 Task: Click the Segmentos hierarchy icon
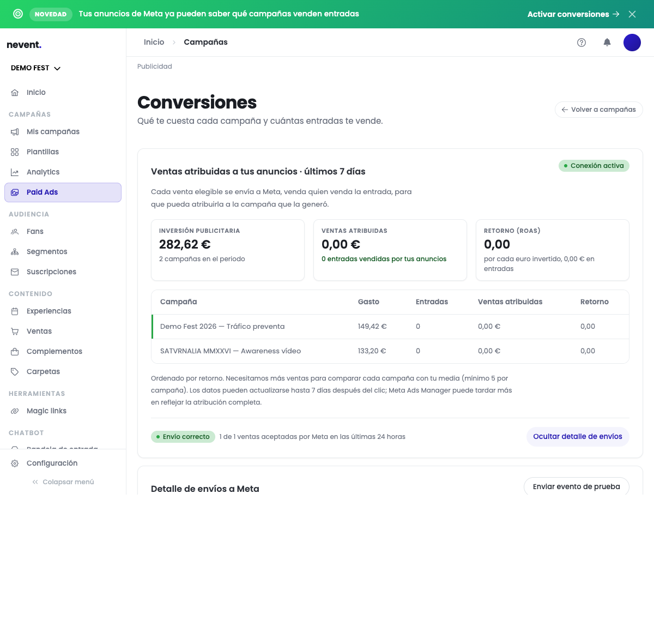click(15, 252)
